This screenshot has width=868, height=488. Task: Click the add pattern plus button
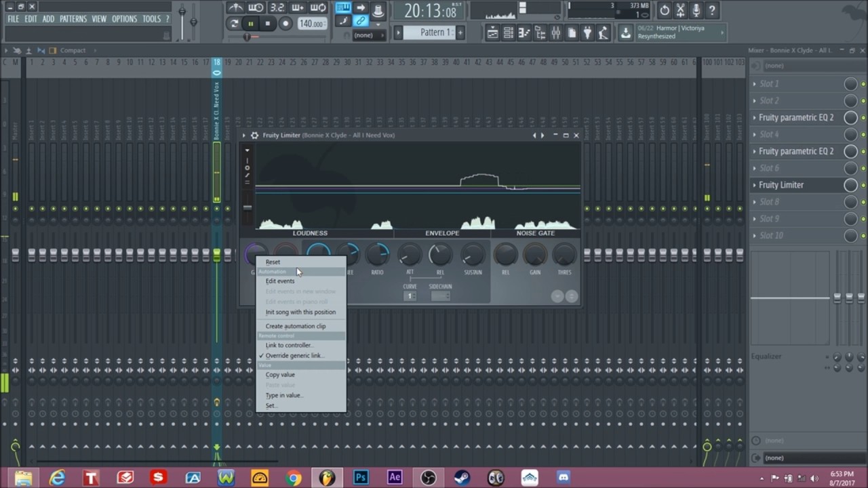point(460,32)
